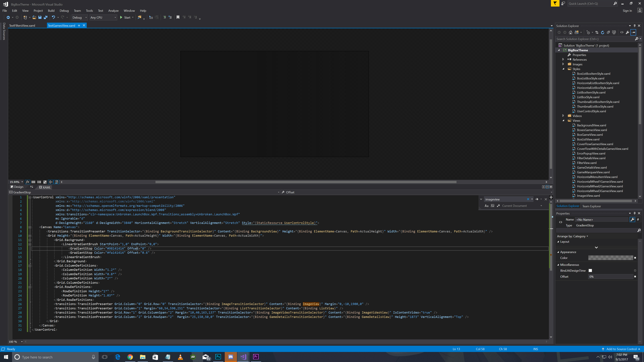The width and height of the screenshot is (644, 362).
Task: Open the Tools menu
Action: click(x=89, y=11)
